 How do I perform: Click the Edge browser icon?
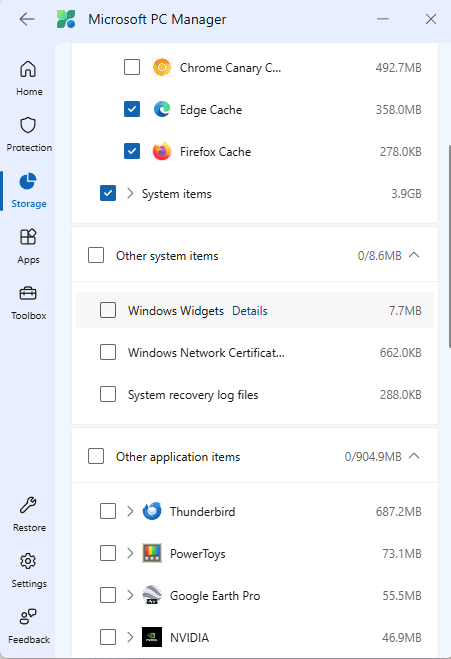click(x=162, y=109)
